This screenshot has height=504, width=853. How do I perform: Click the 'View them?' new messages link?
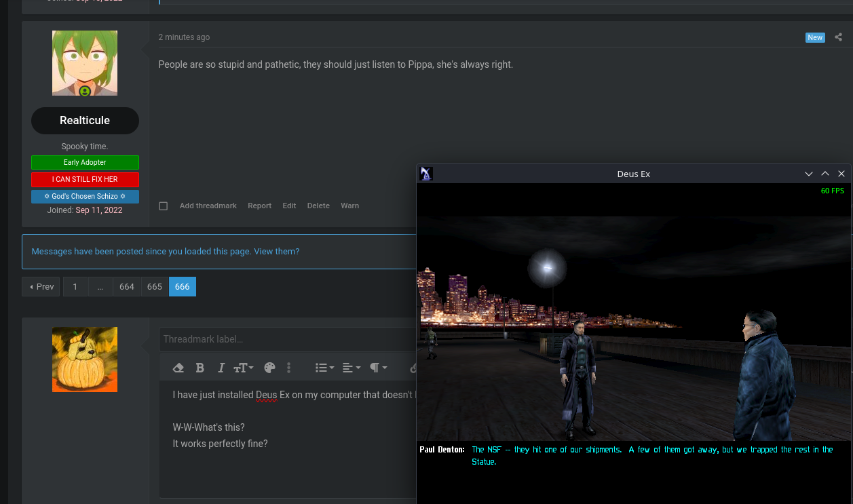pyautogui.click(x=277, y=252)
